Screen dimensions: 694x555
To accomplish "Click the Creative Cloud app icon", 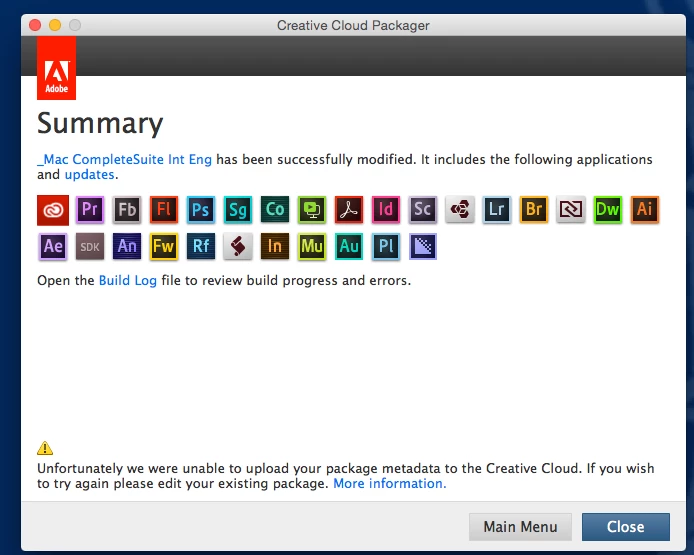I will 53,210.
